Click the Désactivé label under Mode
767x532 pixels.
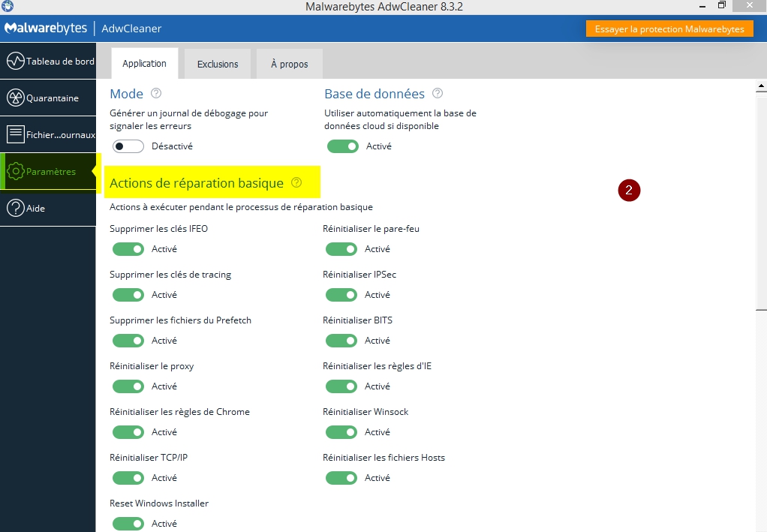pyautogui.click(x=172, y=146)
